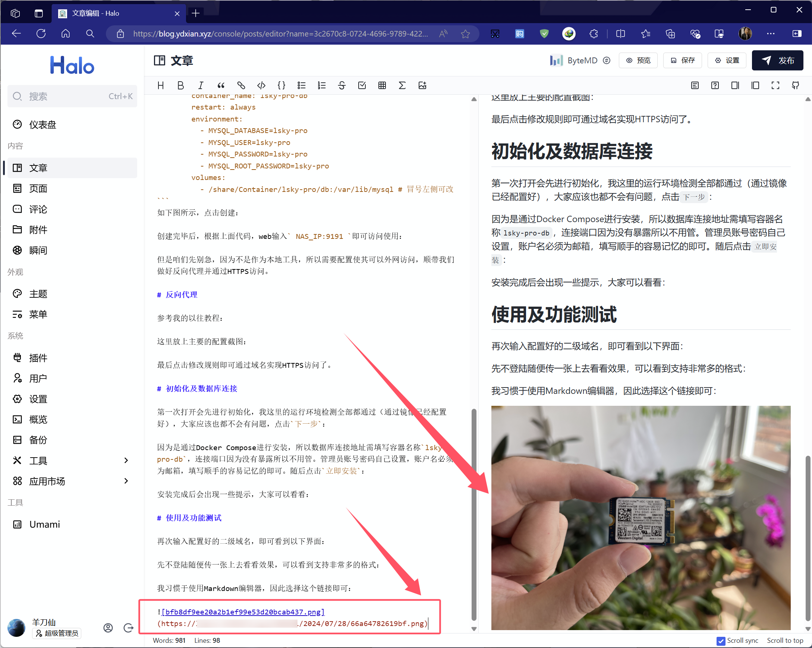
Task: Click the 发布 publish button
Action: [777, 60]
